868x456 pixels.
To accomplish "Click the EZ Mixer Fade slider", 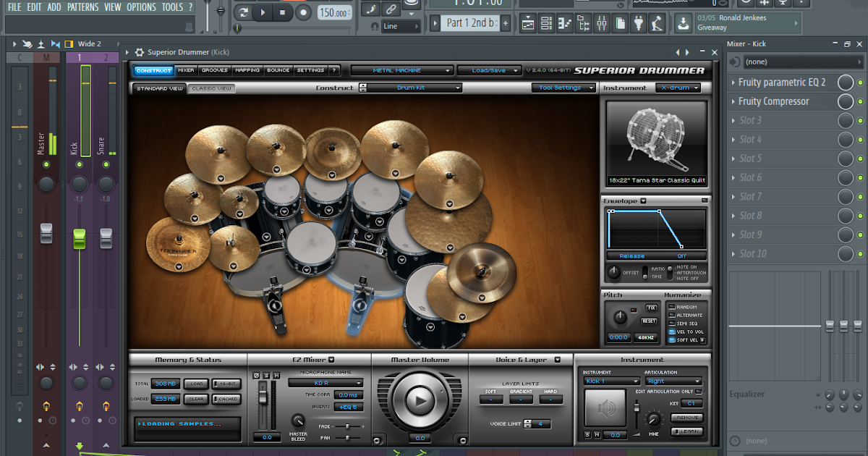I will click(346, 427).
